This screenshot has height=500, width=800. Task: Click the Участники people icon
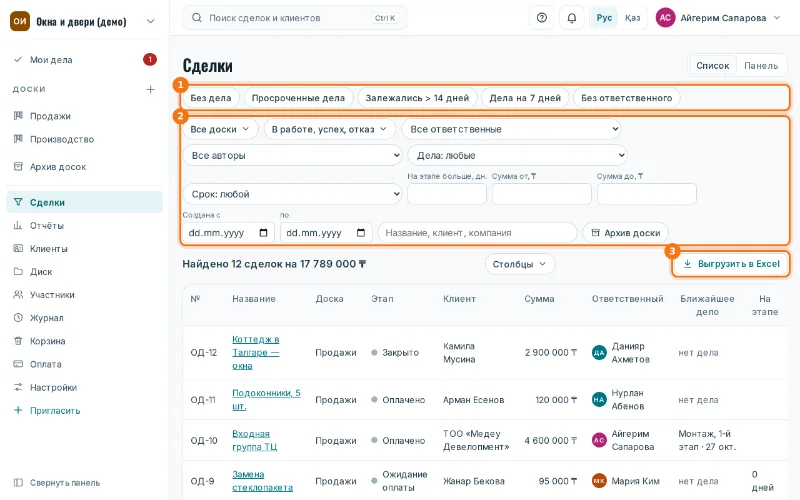18,294
